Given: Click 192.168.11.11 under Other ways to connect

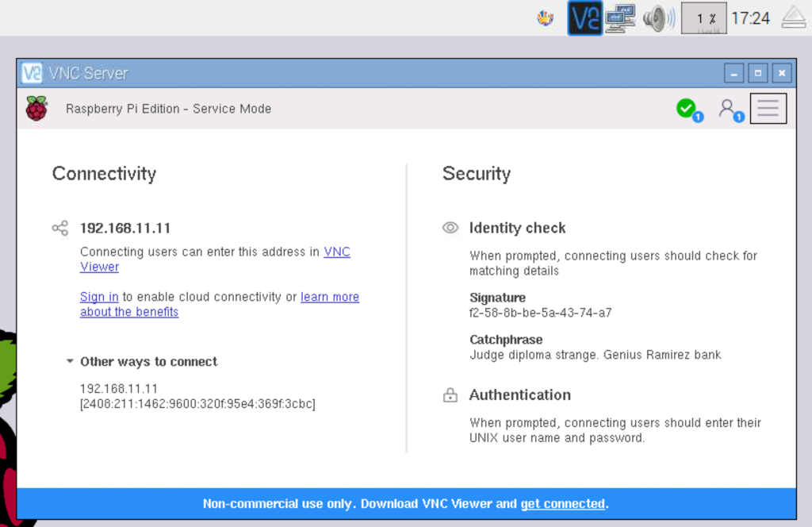Looking at the screenshot, I should (x=119, y=389).
